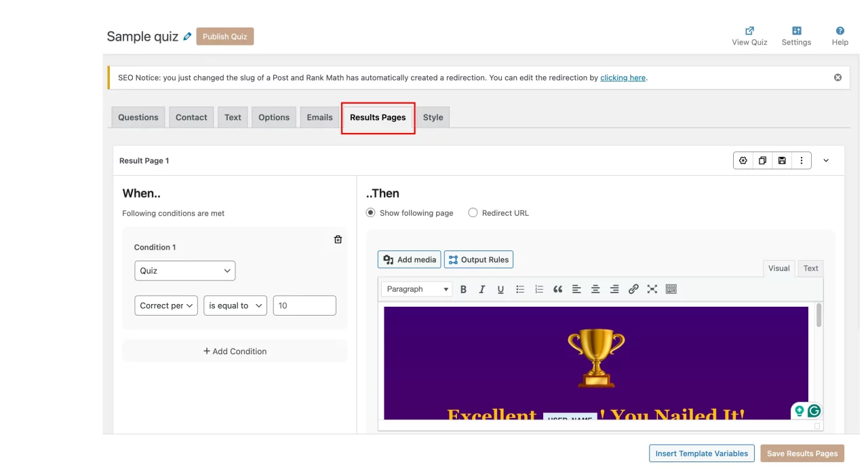Apply italic formatting in the editor toolbar

tap(482, 289)
